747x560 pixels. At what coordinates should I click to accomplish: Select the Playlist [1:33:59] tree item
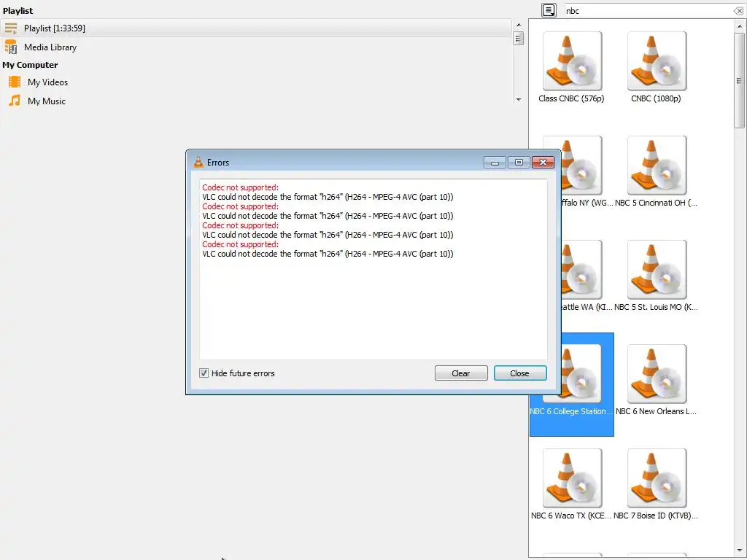(x=256, y=28)
